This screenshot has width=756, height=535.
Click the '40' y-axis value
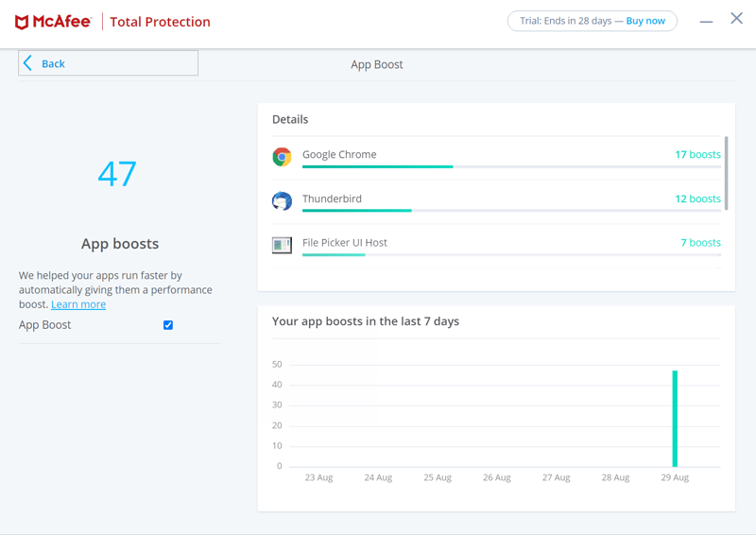click(277, 385)
